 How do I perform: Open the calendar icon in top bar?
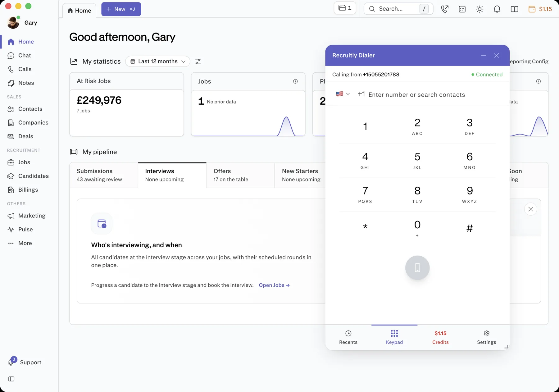tap(462, 9)
